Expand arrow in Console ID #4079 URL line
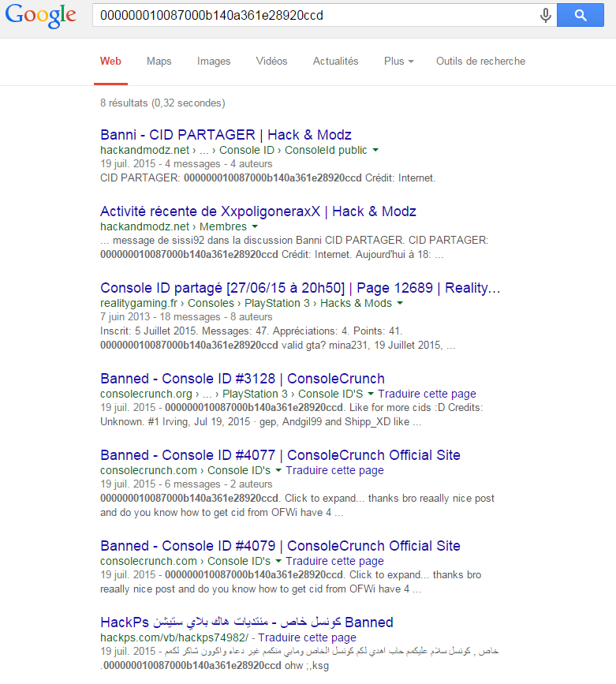 (278, 561)
